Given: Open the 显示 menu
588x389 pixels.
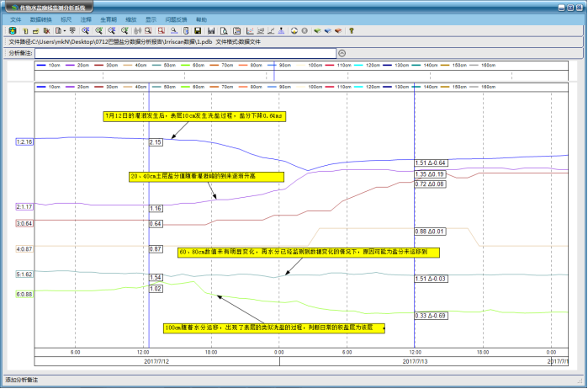Looking at the screenshot, I should pos(151,19).
